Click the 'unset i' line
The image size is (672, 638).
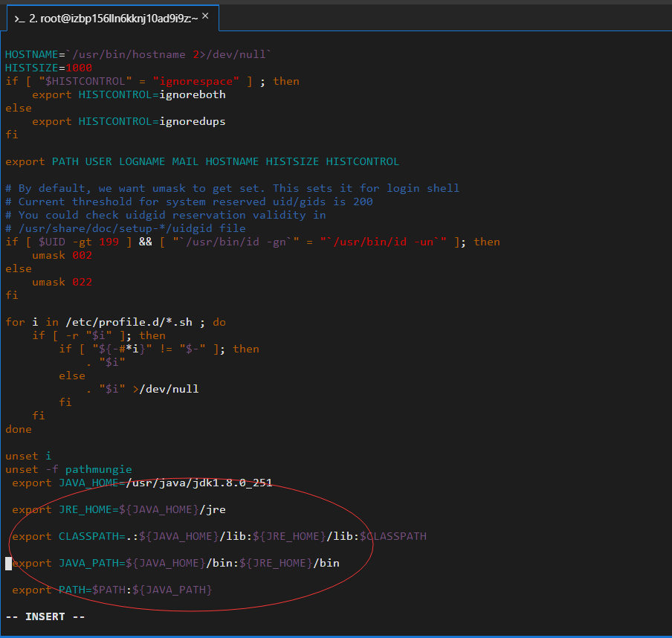click(28, 456)
